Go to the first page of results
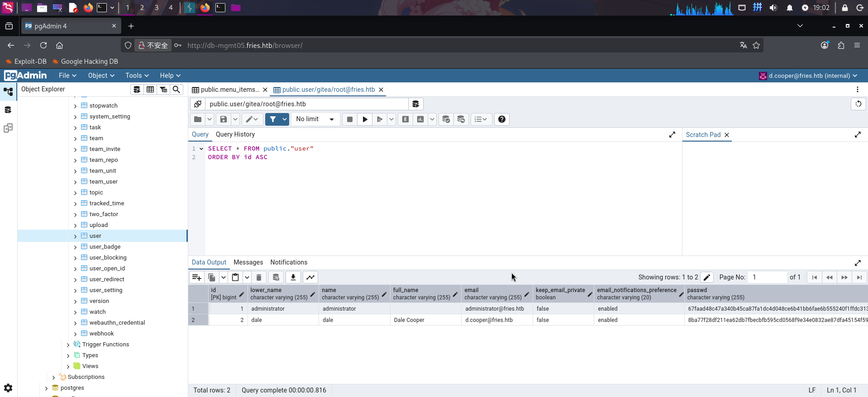 pos(815,278)
